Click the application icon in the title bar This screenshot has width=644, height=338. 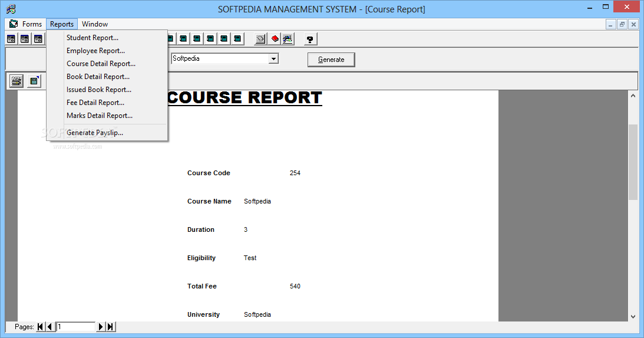(11, 9)
